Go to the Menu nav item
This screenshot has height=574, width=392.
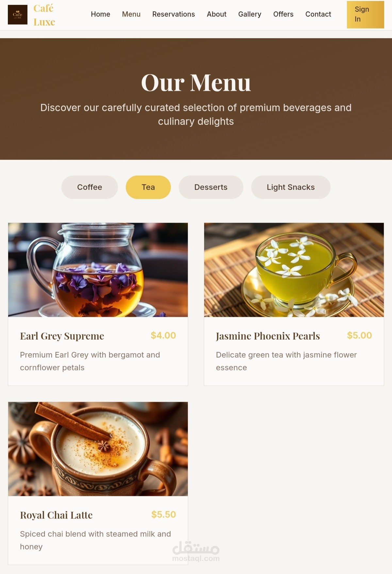131,14
